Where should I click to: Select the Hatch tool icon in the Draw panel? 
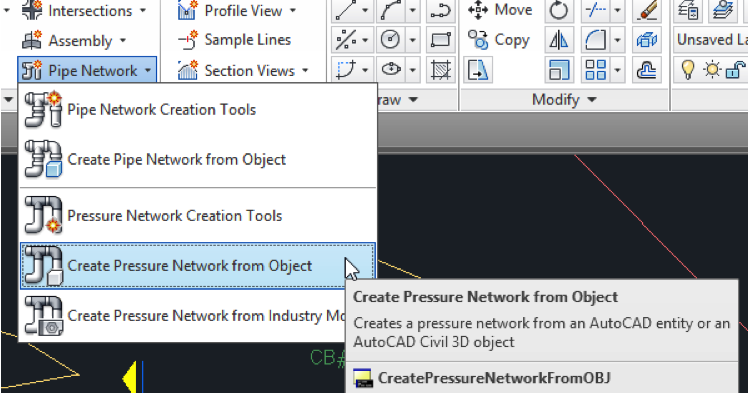coord(440,70)
